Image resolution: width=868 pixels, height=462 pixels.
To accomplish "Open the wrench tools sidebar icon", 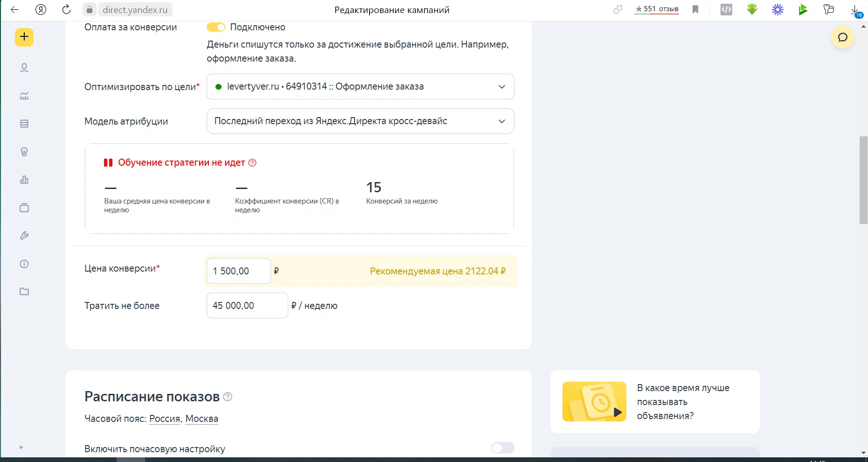I will pos(24,236).
